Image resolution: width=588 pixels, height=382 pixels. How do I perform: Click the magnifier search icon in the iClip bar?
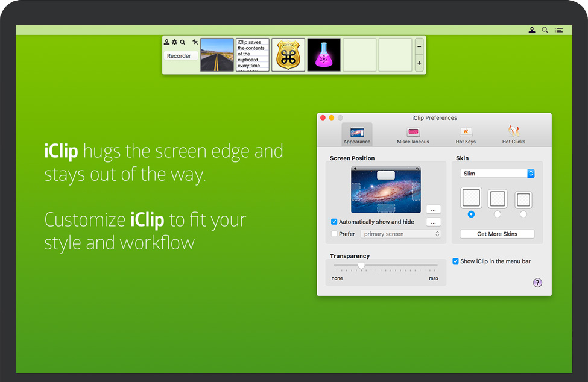182,42
